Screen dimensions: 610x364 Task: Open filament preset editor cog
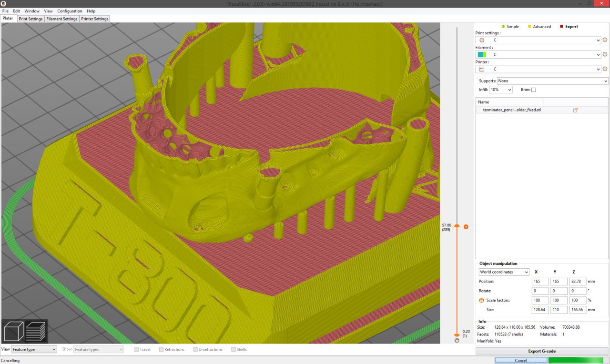605,55
